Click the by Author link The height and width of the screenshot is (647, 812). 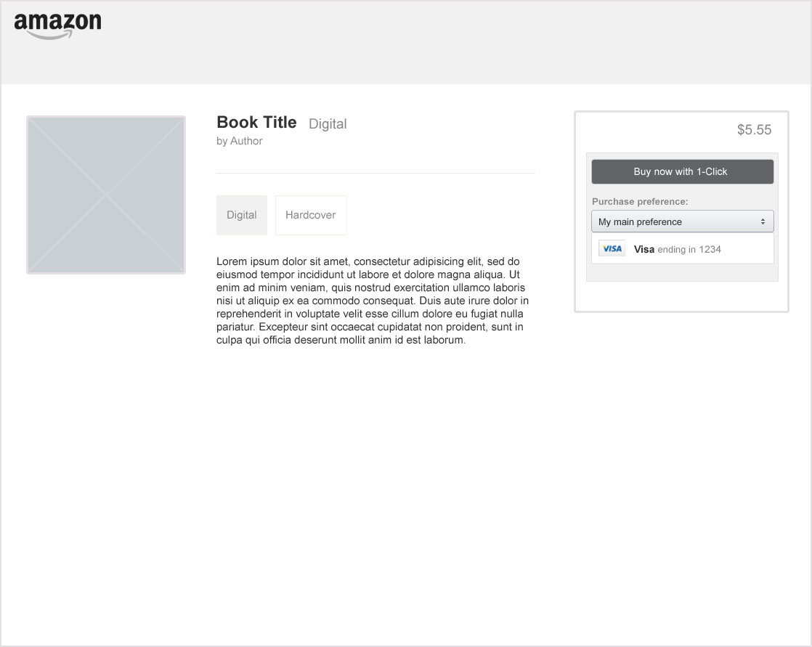point(239,141)
